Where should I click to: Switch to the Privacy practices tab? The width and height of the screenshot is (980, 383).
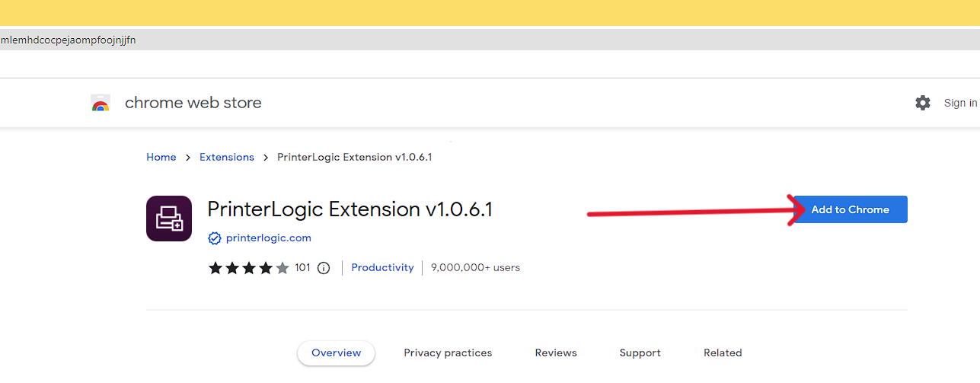tap(448, 353)
